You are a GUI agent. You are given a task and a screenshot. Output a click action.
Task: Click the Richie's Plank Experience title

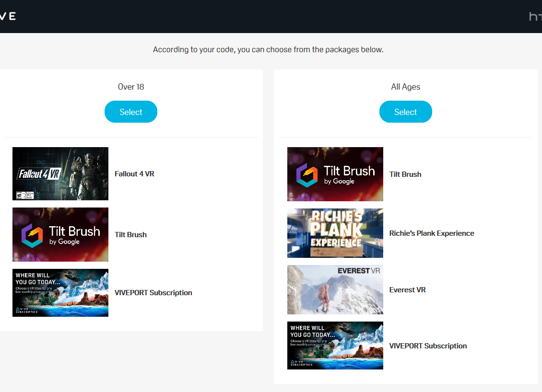tap(431, 233)
